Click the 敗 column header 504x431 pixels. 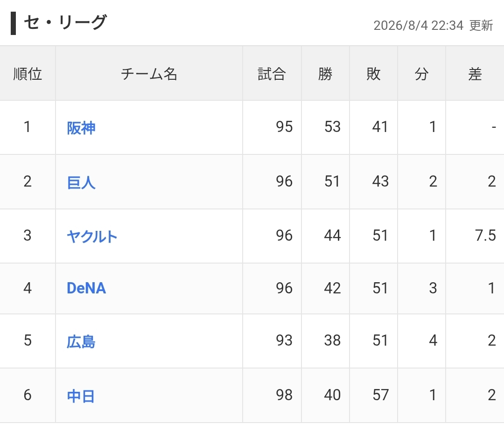point(373,74)
